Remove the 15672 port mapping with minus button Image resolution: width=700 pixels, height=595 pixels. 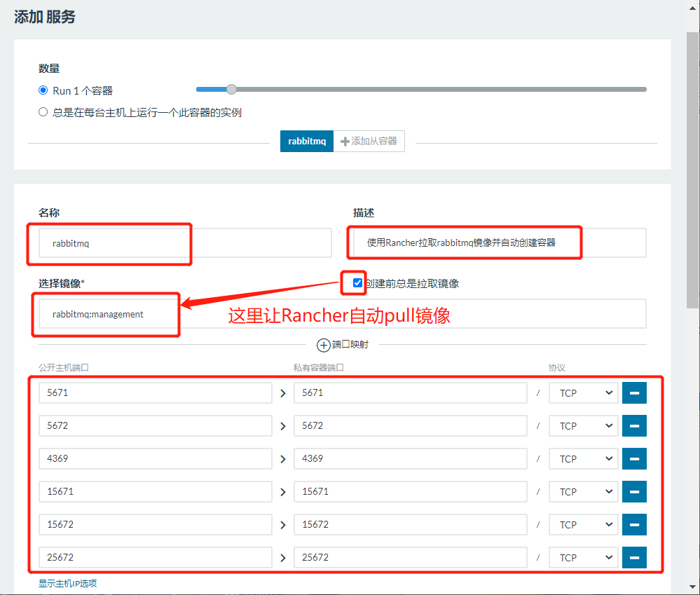tap(633, 524)
